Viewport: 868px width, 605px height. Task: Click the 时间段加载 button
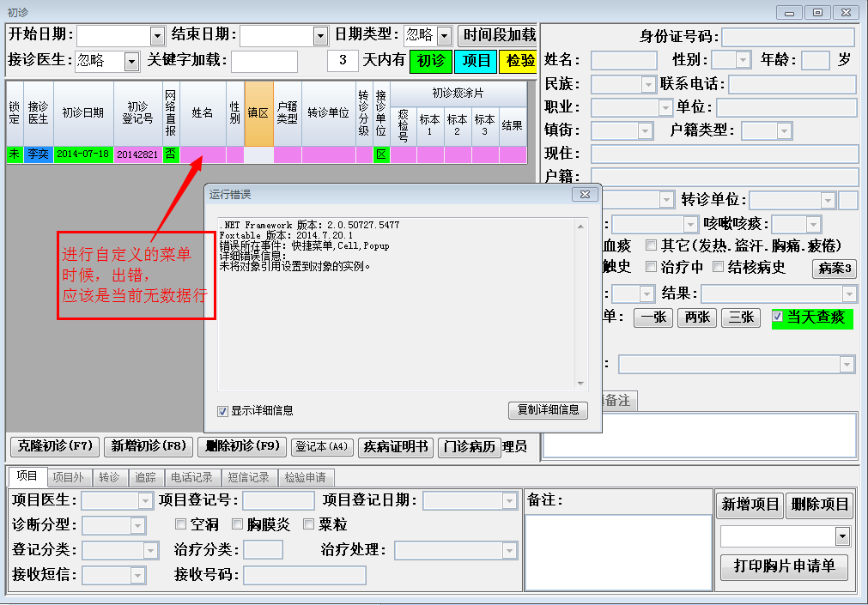pos(499,35)
